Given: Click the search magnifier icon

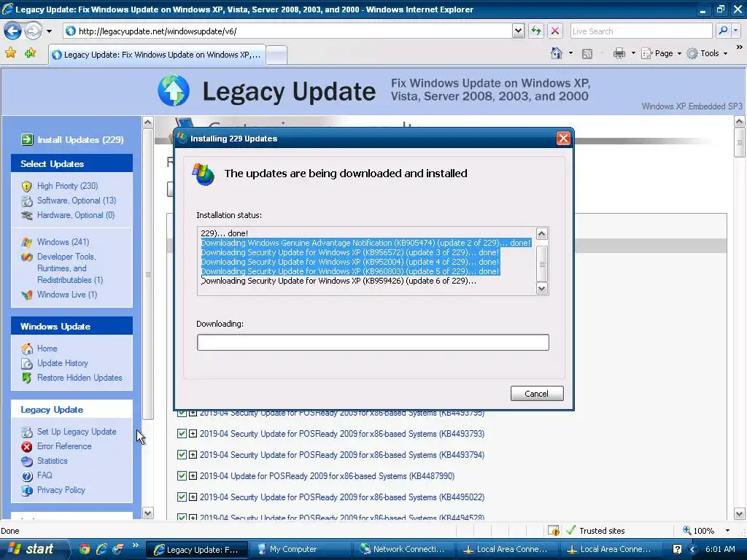Looking at the screenshot, I should pyautogui.click(x=723, y=31).
